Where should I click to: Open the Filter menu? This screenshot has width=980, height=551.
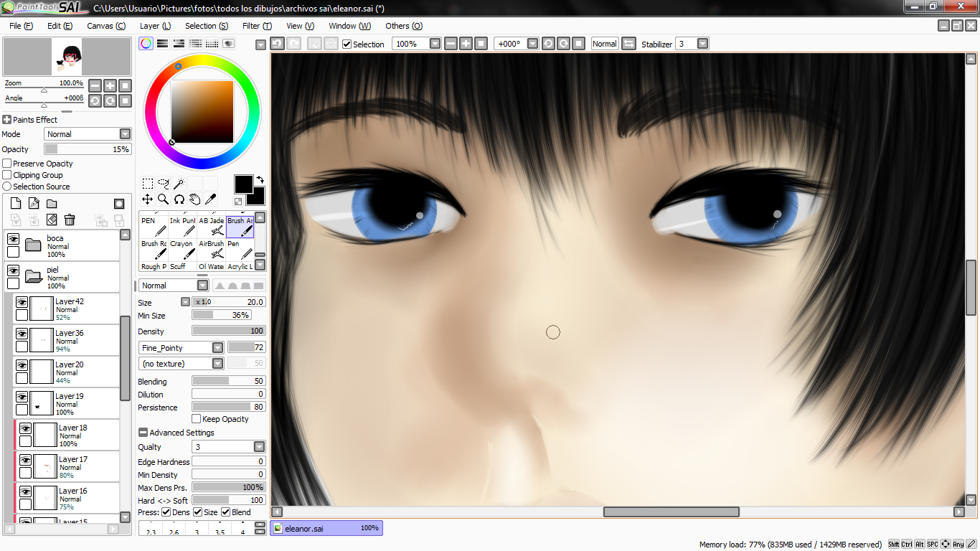(x=257, y=26)
